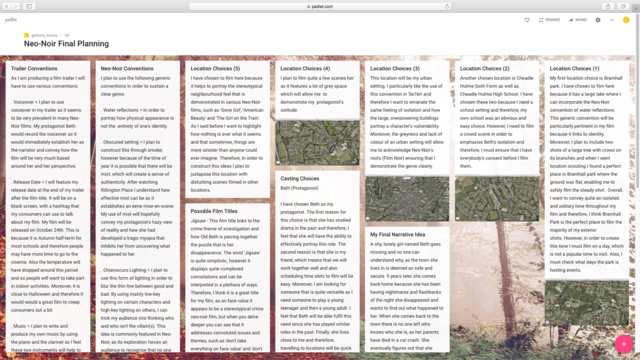This screenshot has height=360, width=640.
Task: Like this padlet with heart icon
Action: [527, 20]
